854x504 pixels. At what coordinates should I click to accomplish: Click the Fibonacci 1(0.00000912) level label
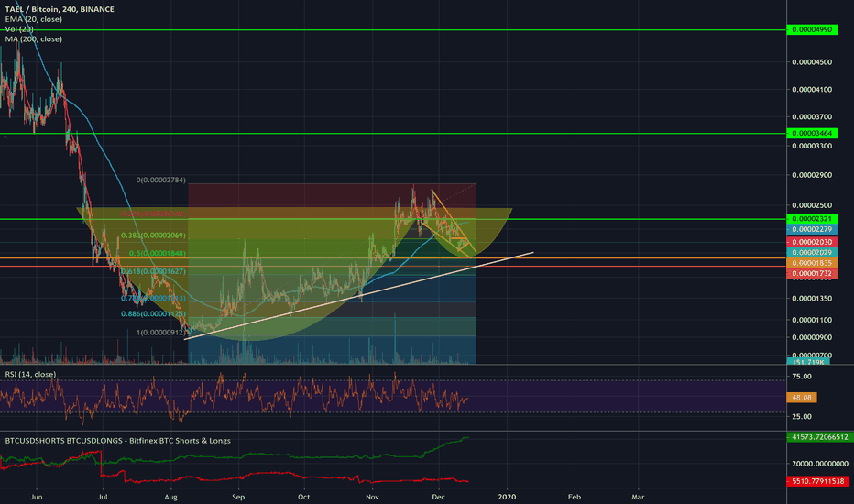(x=160, y=333)
